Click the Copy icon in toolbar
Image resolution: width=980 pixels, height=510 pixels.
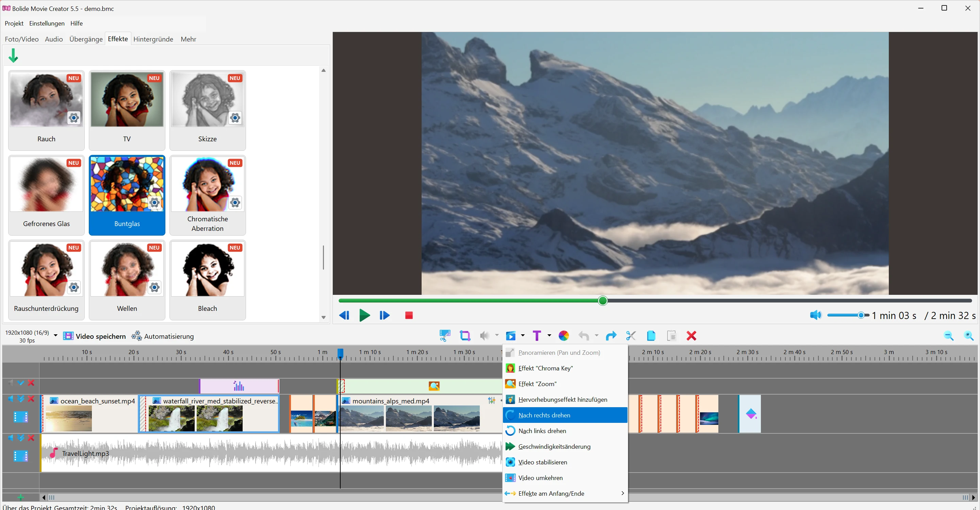[x=651, y=336]
